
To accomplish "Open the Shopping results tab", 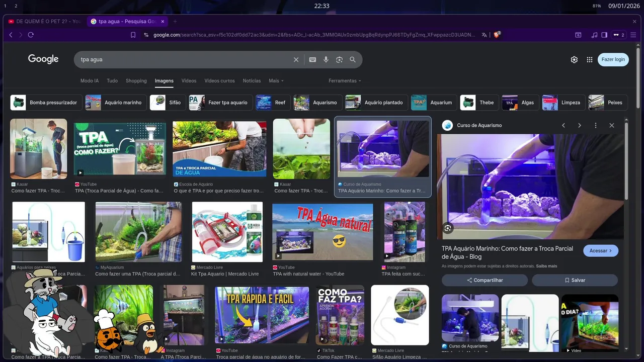I will tap(136, 80).
